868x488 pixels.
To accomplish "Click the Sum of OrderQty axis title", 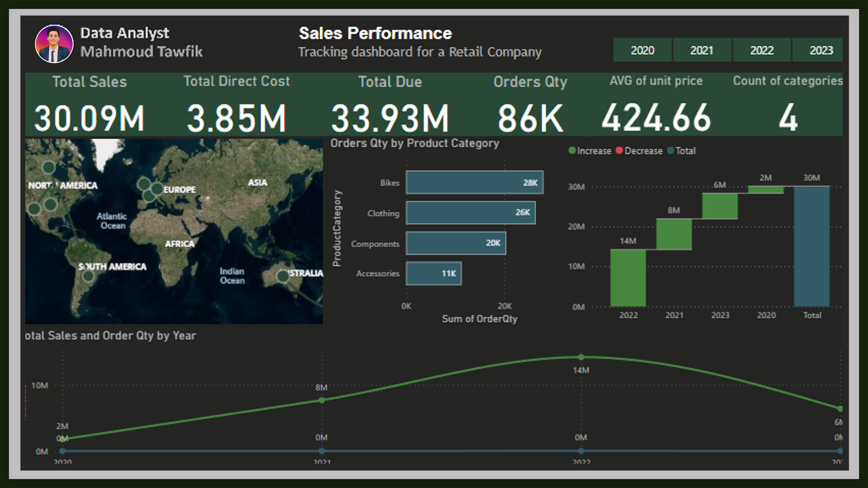I will [x=480, y=319].
